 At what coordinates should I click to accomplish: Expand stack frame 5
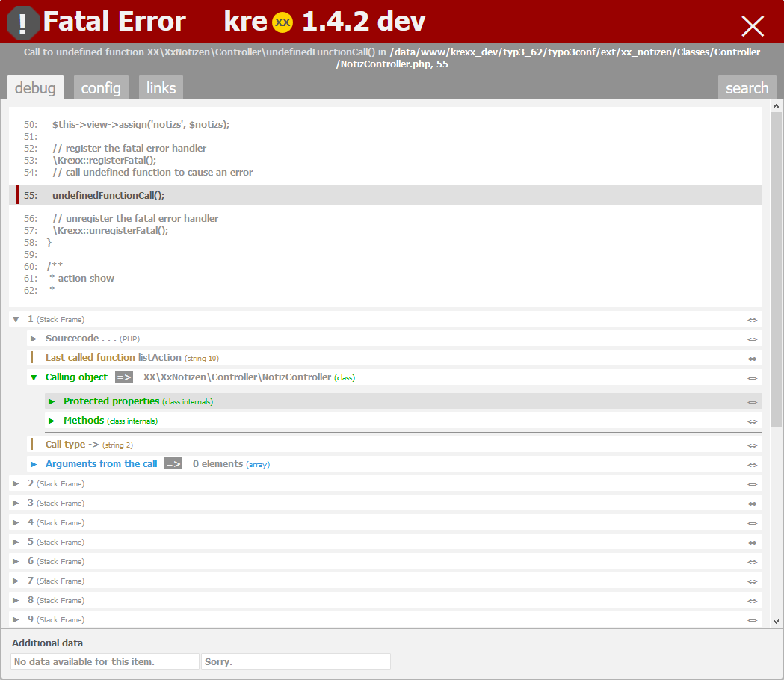pyautogui.click(x=16, y=542)
